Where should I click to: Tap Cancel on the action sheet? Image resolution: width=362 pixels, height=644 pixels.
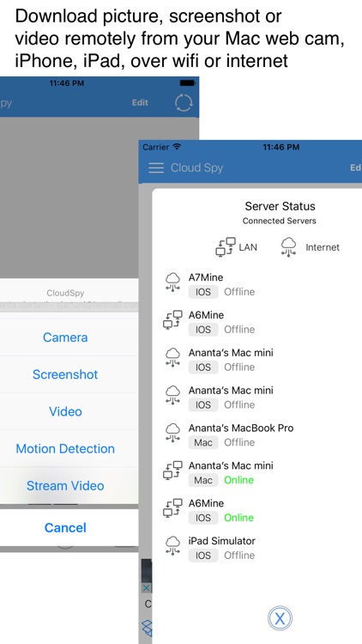click(65, 527)
